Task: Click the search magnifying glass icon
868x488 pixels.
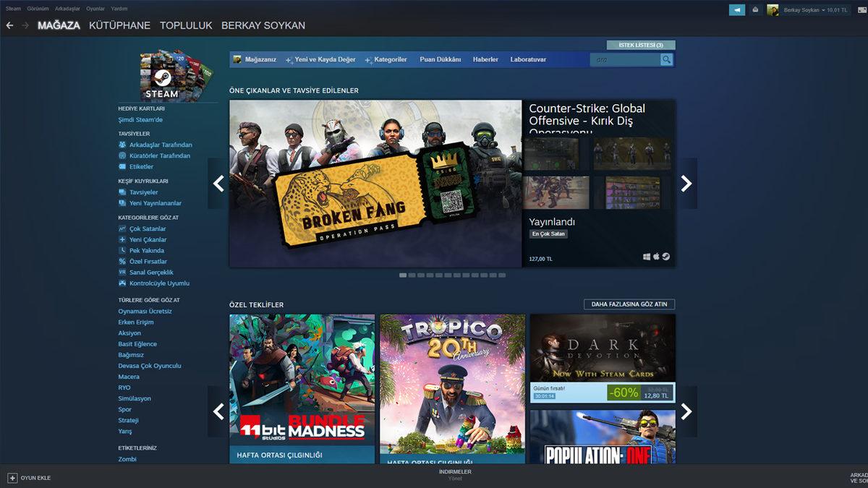Action: tap(666, 59)
